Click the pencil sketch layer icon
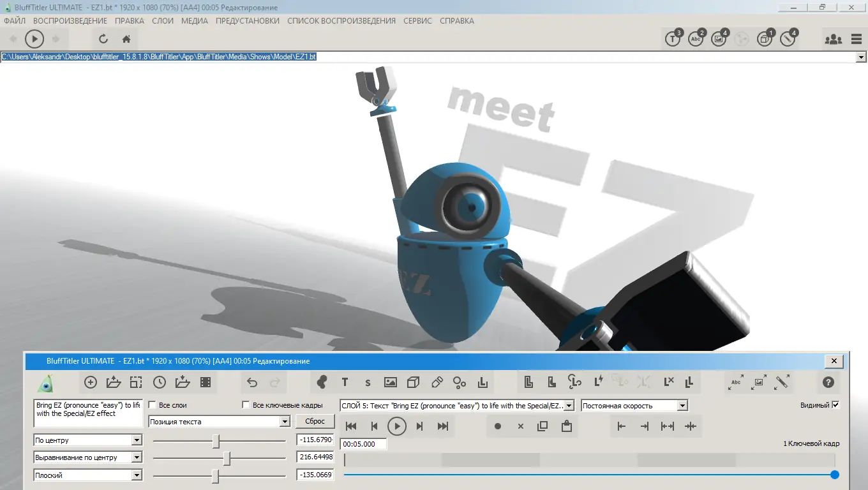Image resolution: width=868 pixels, height=490 pixels. pos(437,382)
